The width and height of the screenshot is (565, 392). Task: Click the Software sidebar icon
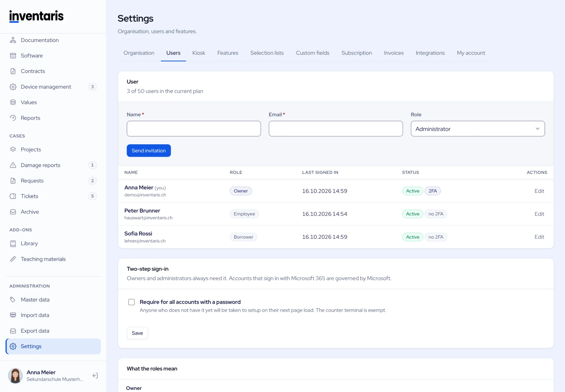(x=13, y=56)
